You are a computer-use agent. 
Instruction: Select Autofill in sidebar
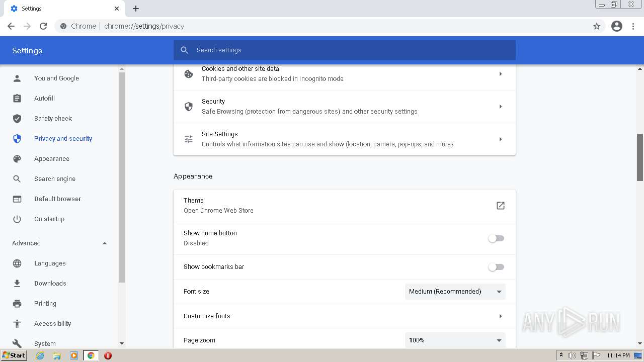click(44, 99)
